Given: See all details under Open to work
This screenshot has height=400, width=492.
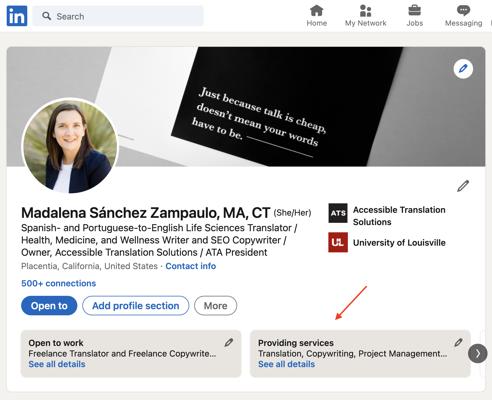Looking at the screenshot, I should pyautogui.click(x=57, y=364).
